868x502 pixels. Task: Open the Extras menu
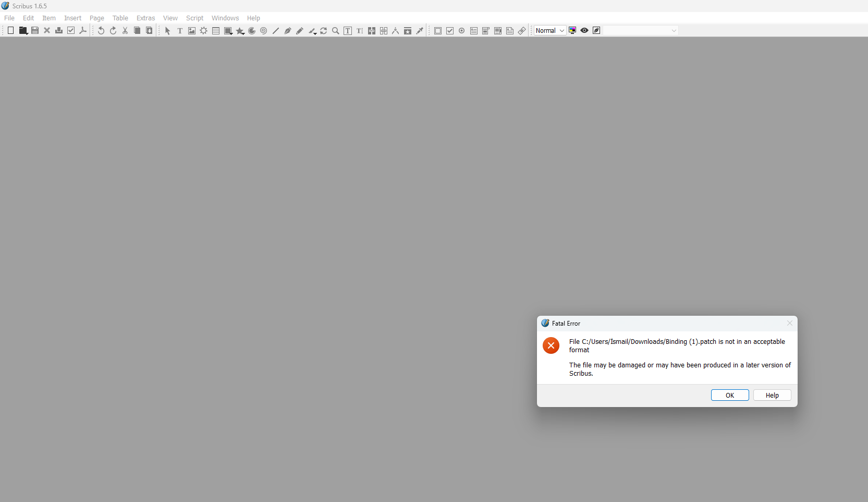point(145,18)
